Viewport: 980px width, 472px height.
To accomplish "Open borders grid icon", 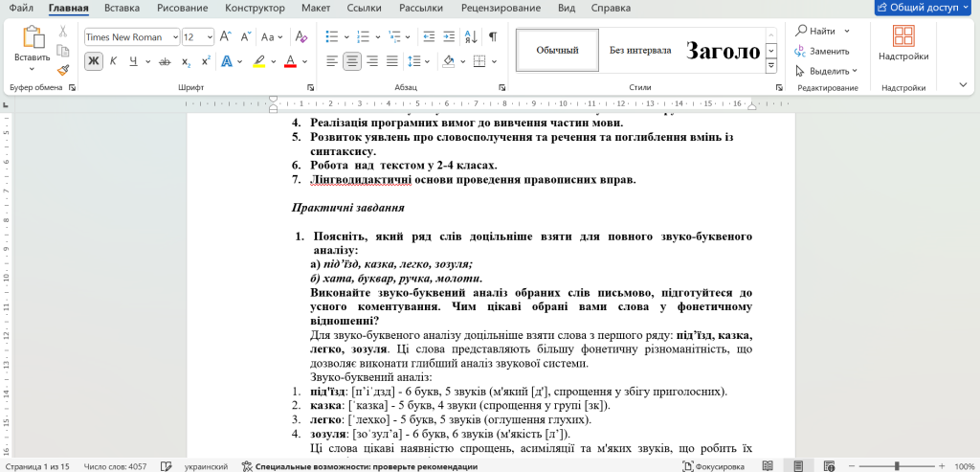I will click(479, 61).
